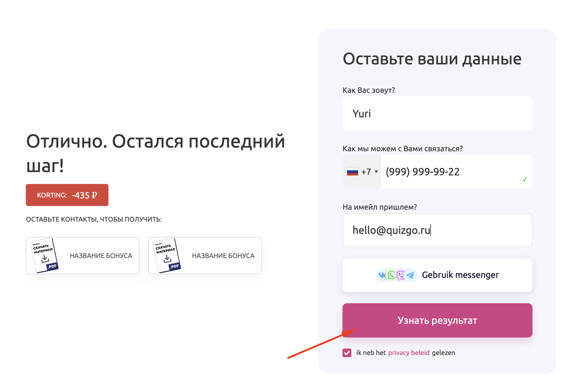Click the Gebruik messenger button
The height and width of the screenshot is (392, 577).
[x=437, y=275]
